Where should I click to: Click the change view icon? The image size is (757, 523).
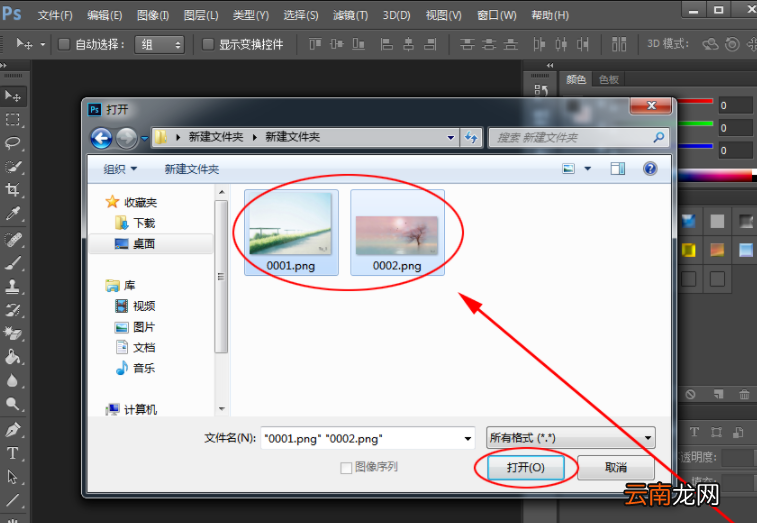click(x=569, y=169)
